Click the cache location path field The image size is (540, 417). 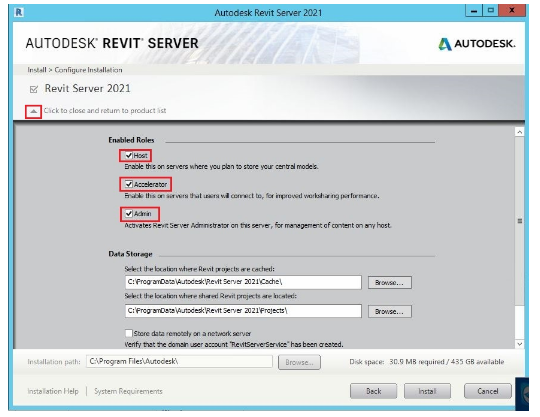243,282
